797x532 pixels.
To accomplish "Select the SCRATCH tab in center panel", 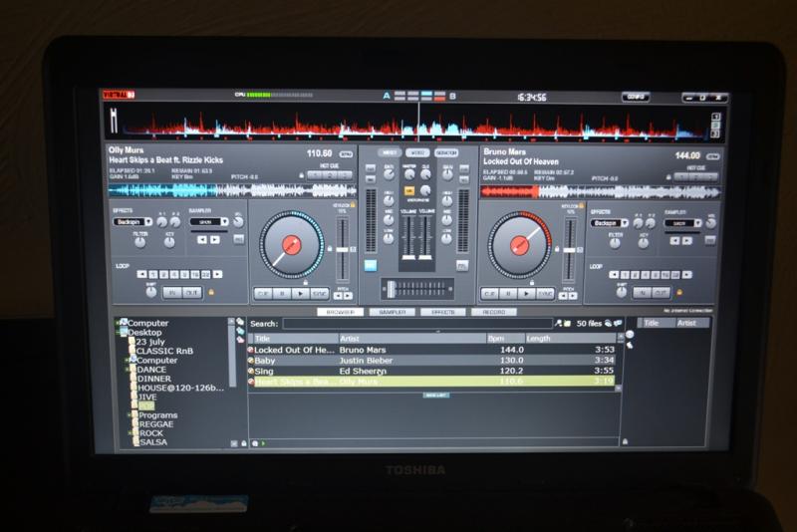I will pyautogui.click(x=446, y=152).
